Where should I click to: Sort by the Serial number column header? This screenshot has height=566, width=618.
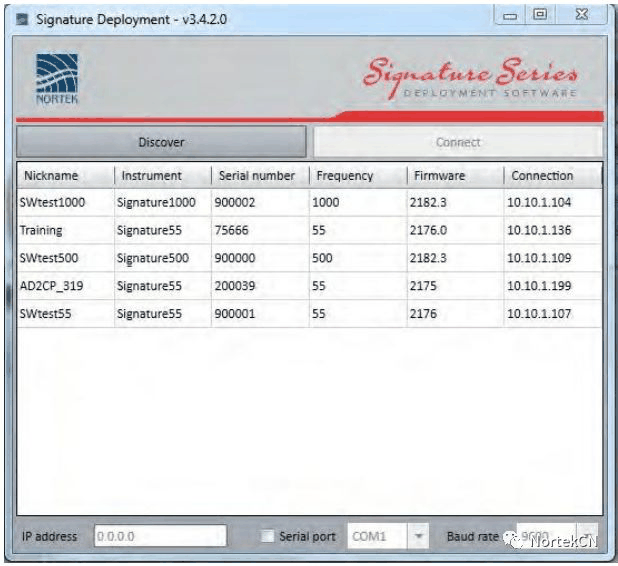click(x=257, y=176)
